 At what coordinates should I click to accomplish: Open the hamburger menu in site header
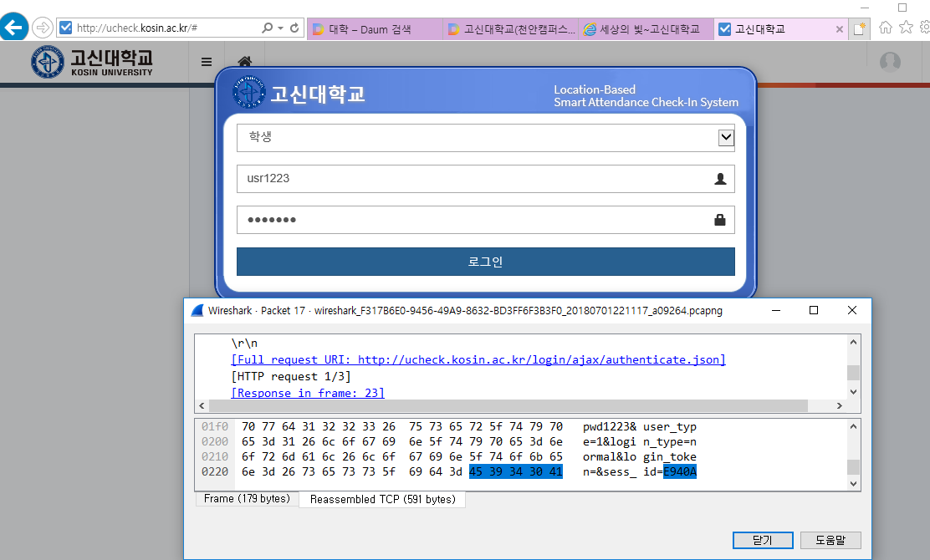coord(207,62)
